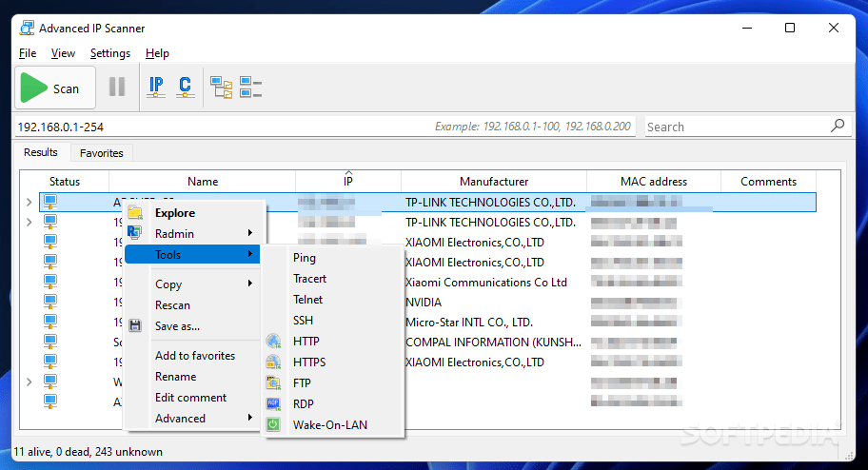This screenshot has width=868, height=470.
Task: Open the Advanced submenu
Action: pos(192,418)
